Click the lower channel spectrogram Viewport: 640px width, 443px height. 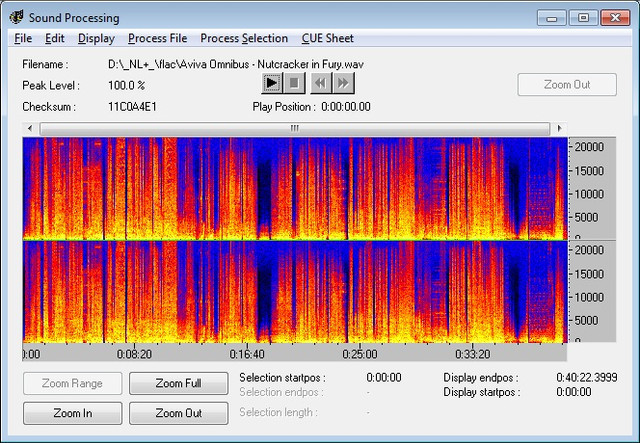pyautogui.click(x=295, y=292)
